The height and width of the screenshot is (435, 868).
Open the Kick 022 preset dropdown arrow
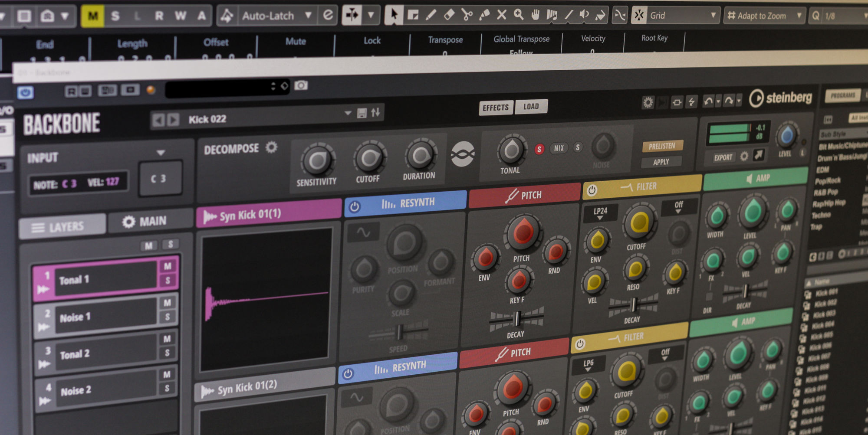tap(348, 113)
